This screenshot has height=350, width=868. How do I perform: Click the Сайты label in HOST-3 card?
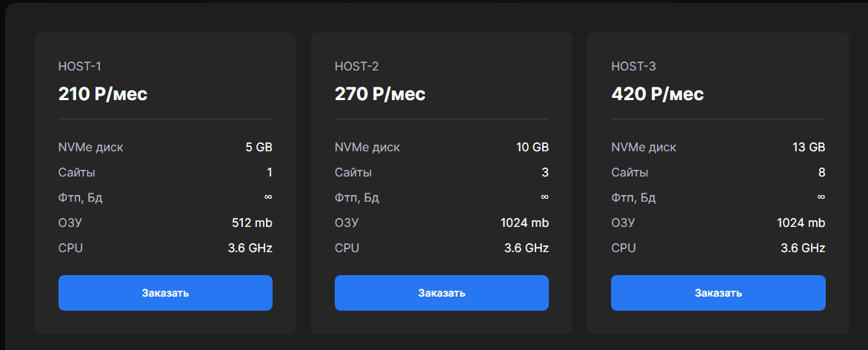pos(630,172)
